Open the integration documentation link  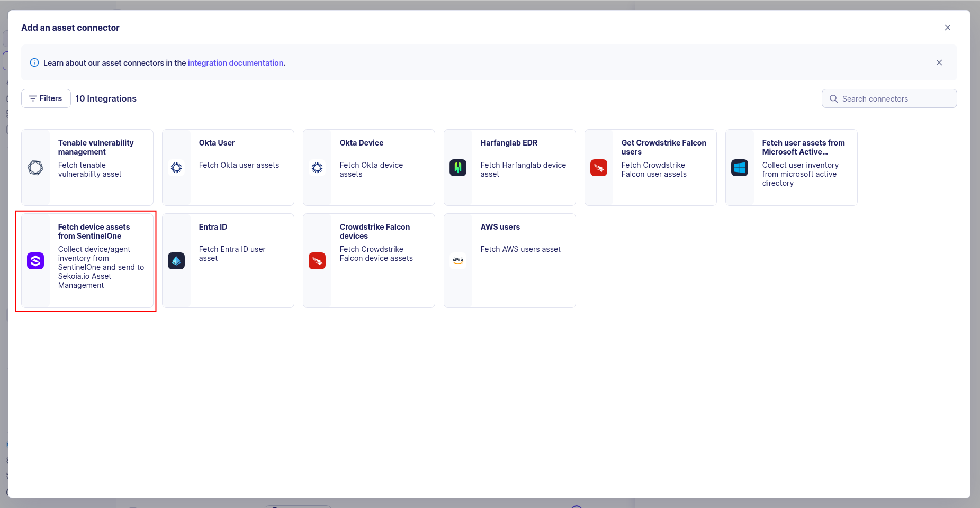pos(236,62)
